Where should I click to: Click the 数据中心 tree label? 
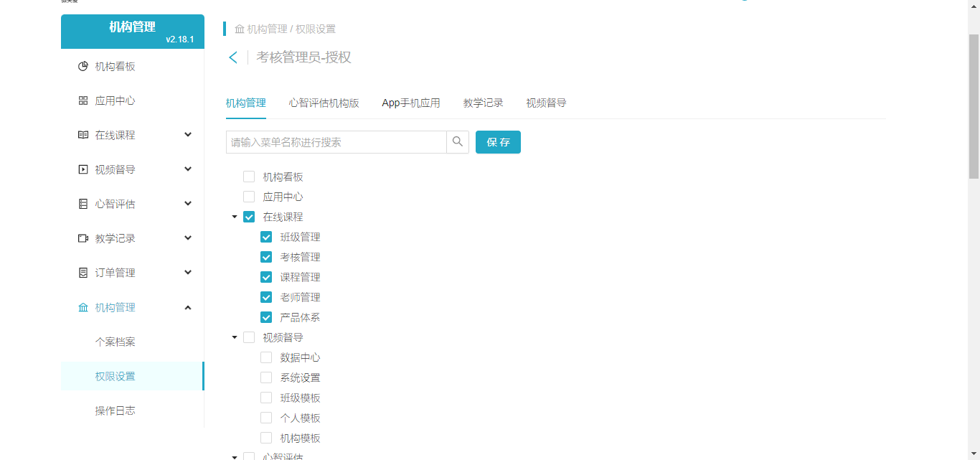pyautogui.click(x=301, y=357)
